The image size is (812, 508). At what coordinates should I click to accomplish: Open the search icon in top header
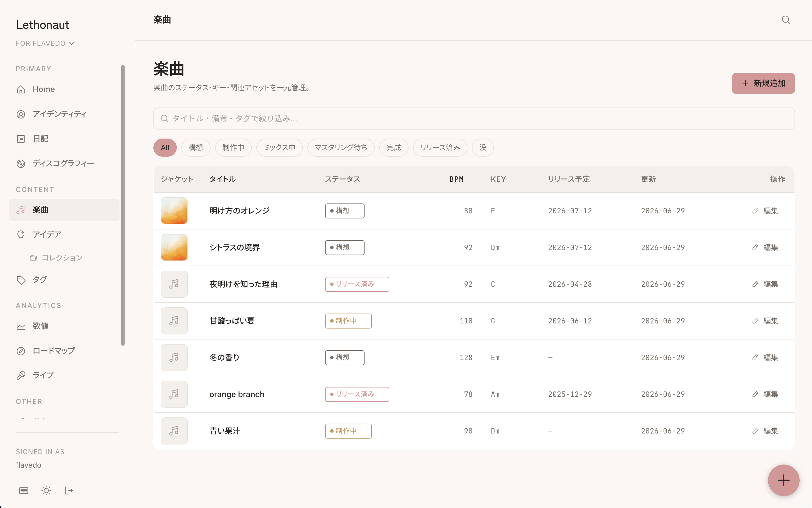786,20
